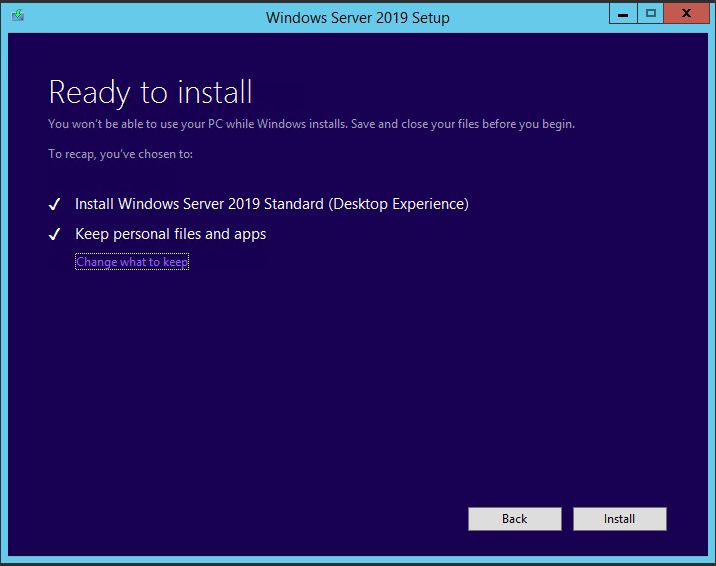
Task: Minimize the Windows Server 2019 Setup window
Action: pos(622,14)
